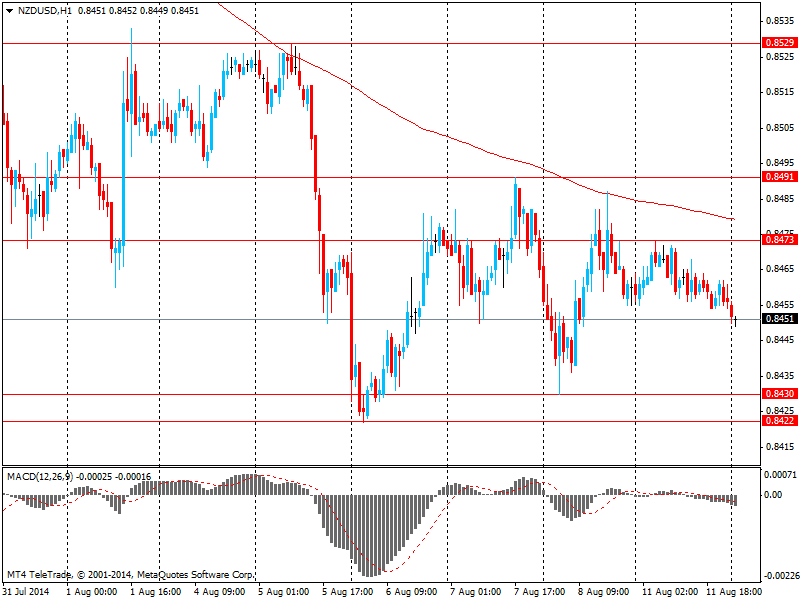Select the 0.8535 price scale value
The height and width of the screenshot is (600, 800).
pos(781,21)
